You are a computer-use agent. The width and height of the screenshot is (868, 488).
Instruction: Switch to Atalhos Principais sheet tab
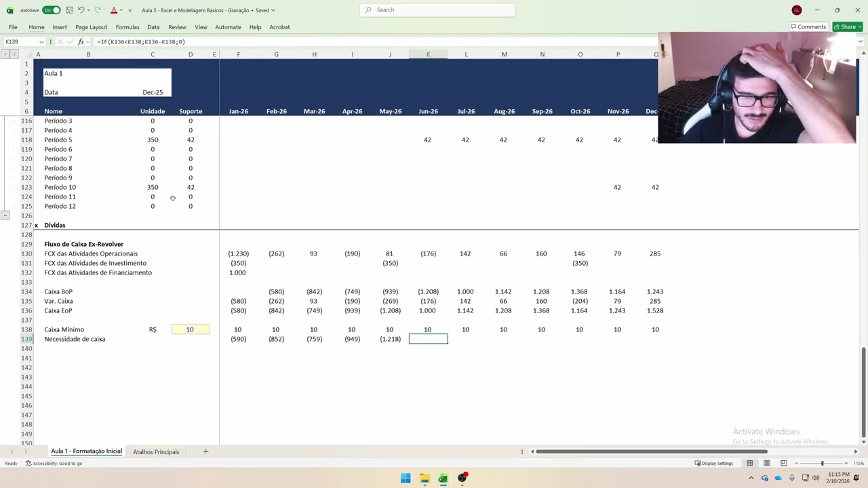coord(156,451)
